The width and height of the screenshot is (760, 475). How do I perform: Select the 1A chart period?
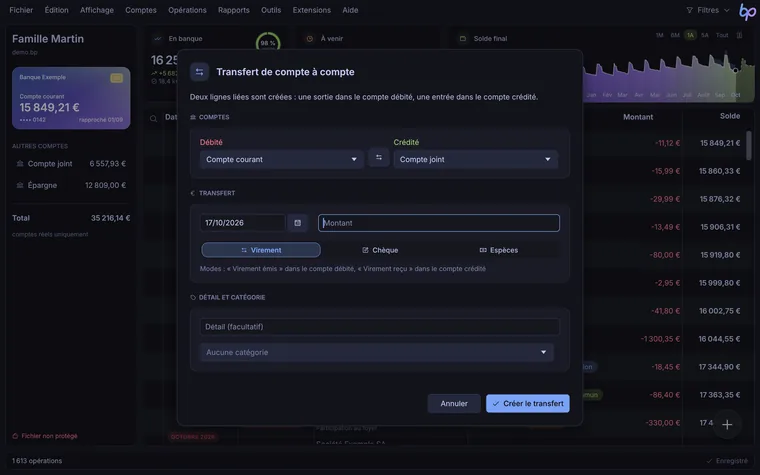click(690, 35)
